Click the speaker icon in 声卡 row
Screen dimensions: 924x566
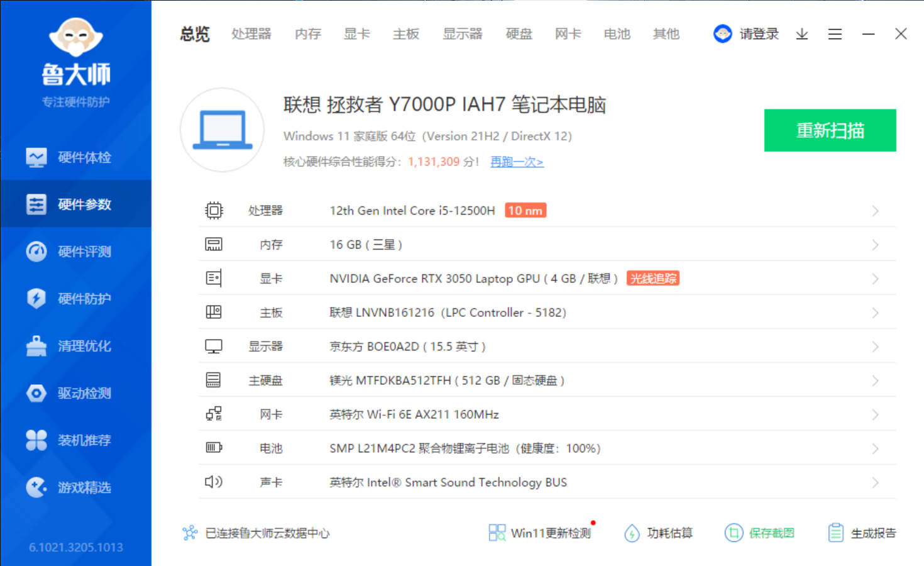pyautogui.click(x=214, y=482)
